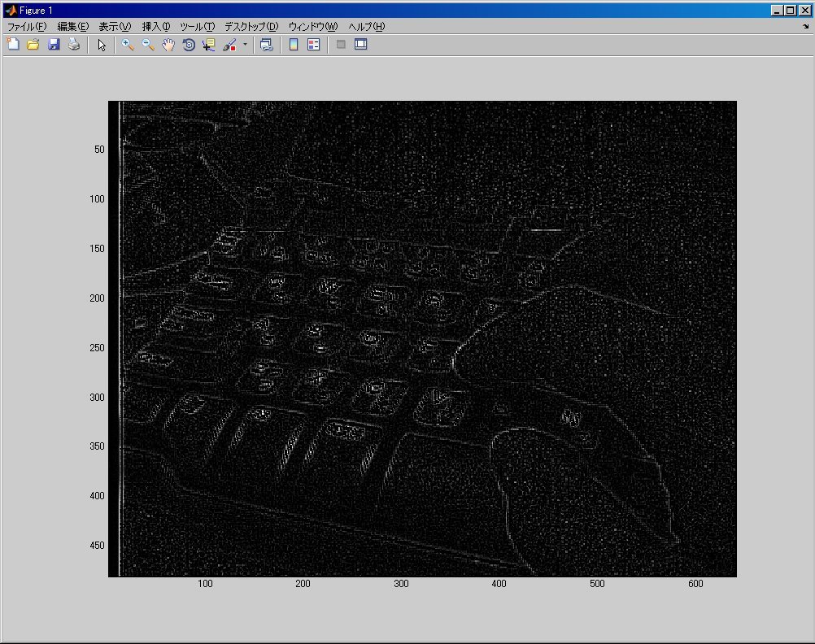
Task: Activate the Edit Plot arrow tool
Action: point(102,45)
